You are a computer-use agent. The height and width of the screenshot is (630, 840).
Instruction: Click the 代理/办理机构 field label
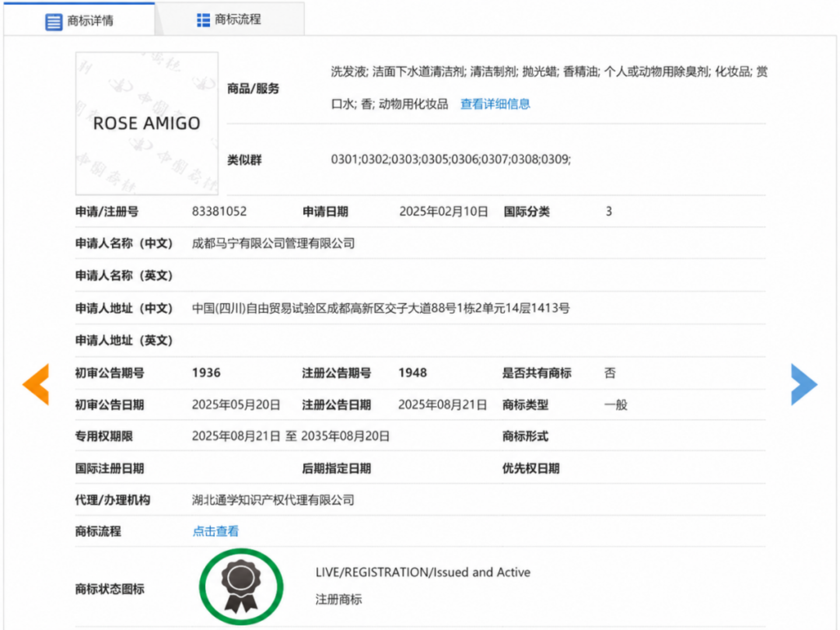(113, 500)
